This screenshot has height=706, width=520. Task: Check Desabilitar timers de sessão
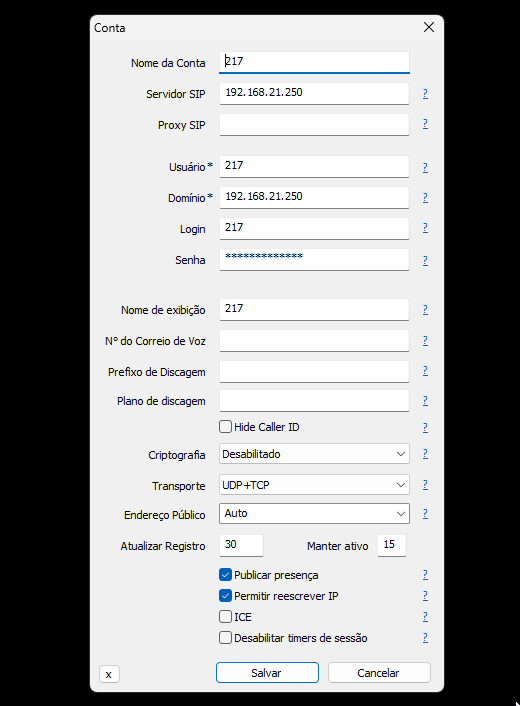[226, 638]
